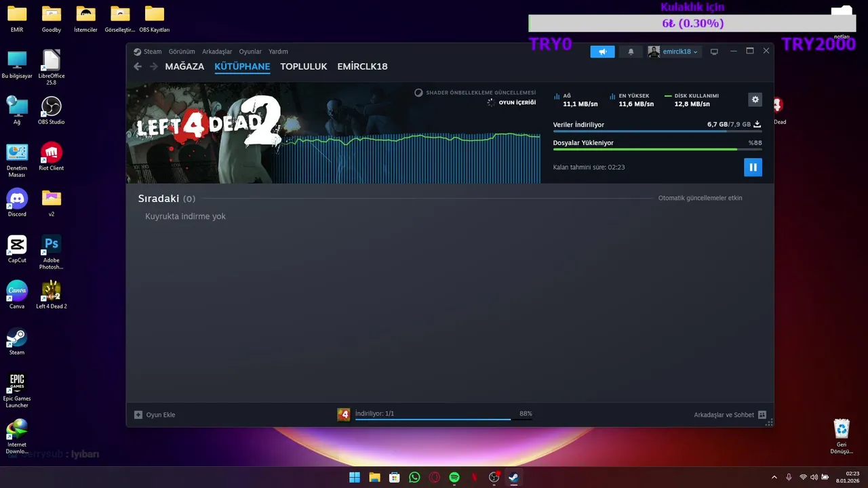Click the download arrow icon beside 7,9 GB
The width and height of the screenshot is (868, 488).
(x=757, y=125)
